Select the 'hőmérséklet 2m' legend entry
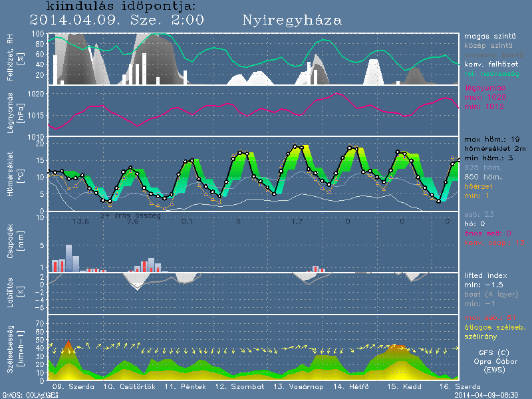Viewport: 532px width, 399px height. tap(495, 149)
